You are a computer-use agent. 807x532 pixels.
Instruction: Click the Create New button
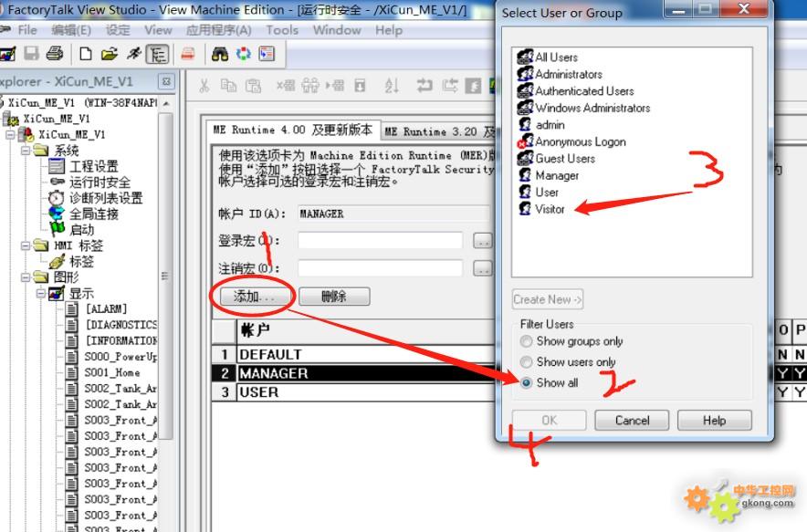pos(548,299)
